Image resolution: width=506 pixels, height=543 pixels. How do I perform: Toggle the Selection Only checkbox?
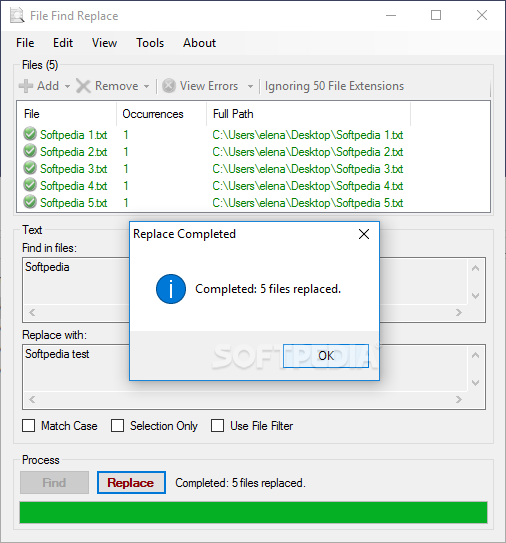[117, 426]
